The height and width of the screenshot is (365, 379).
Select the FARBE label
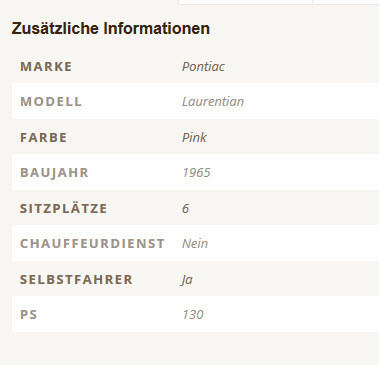[x=44, y=138]
